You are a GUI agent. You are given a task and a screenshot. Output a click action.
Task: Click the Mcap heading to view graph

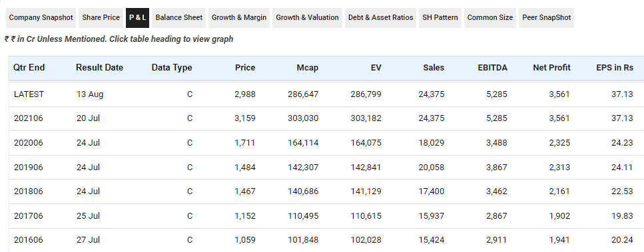[x=308, y=68]
